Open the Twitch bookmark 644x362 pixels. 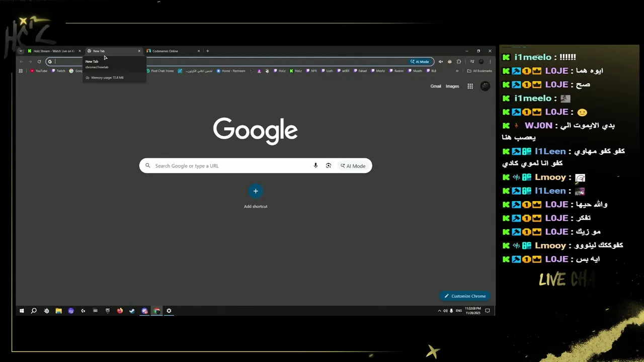pos(58,71)
